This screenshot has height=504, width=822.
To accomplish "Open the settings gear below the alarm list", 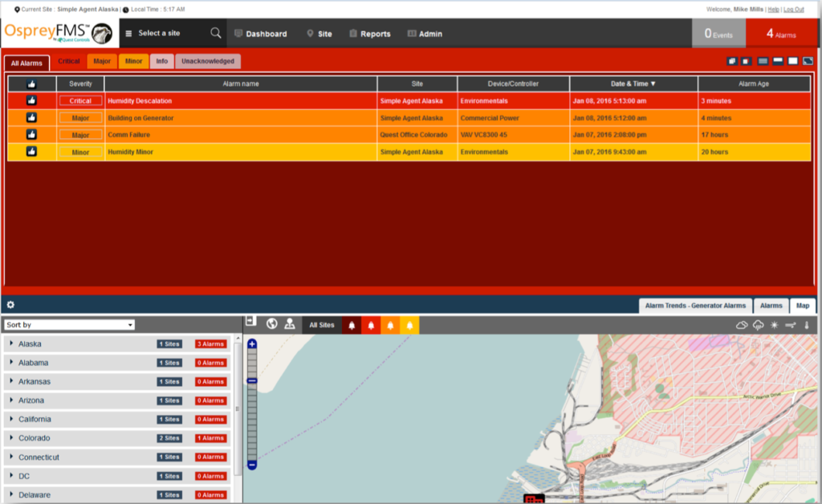I will 10,304.
